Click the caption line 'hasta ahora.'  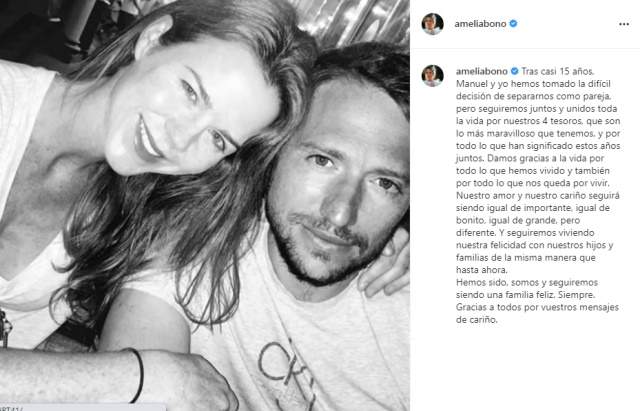482,270
